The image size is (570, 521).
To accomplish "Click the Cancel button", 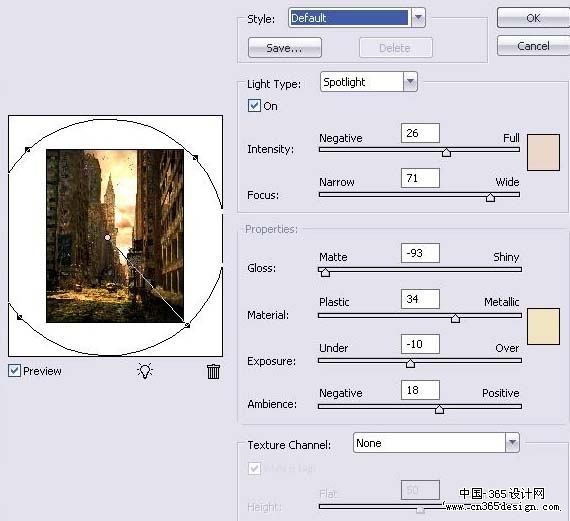I will 533,46.
